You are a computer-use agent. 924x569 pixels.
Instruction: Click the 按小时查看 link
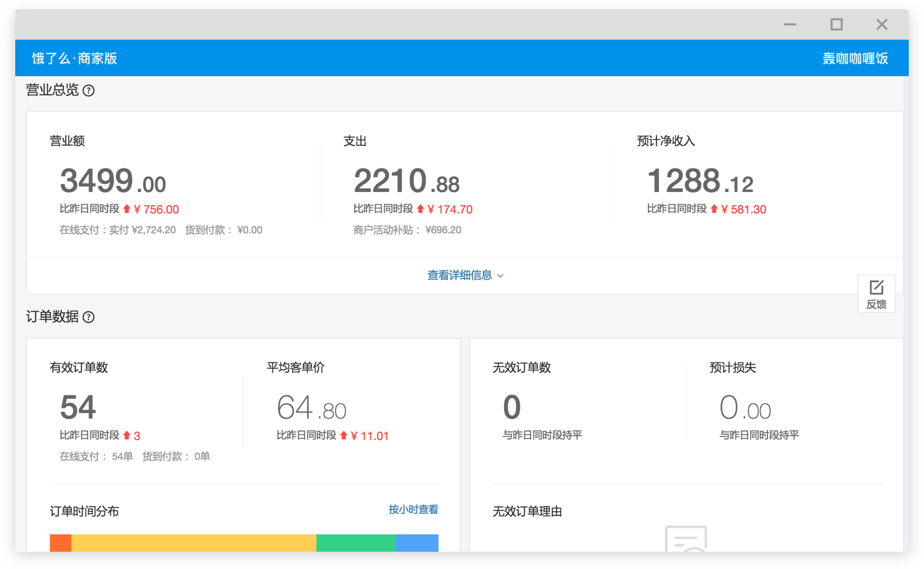coord(413,510)
